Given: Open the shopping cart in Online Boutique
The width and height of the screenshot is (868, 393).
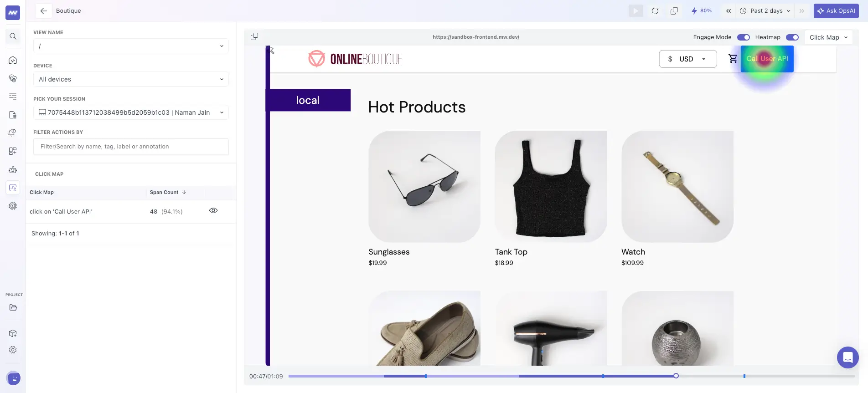Looking at the screenshot, I should coord(733,59).
